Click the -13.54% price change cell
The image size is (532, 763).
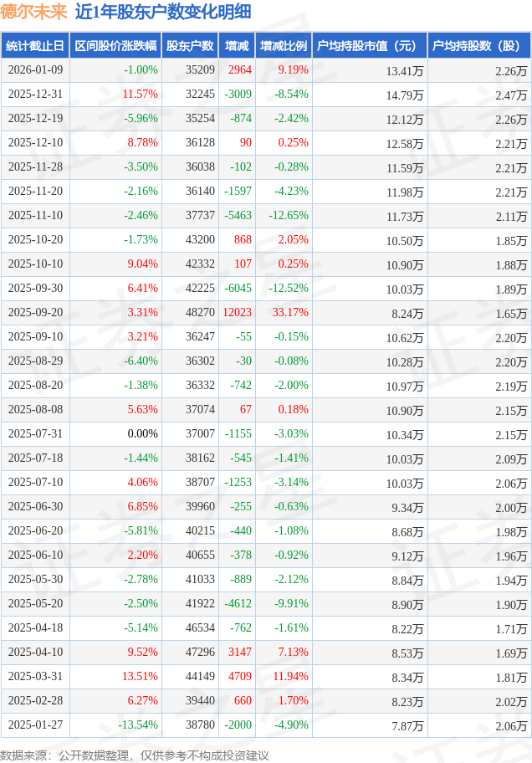[x=137, y=725]
